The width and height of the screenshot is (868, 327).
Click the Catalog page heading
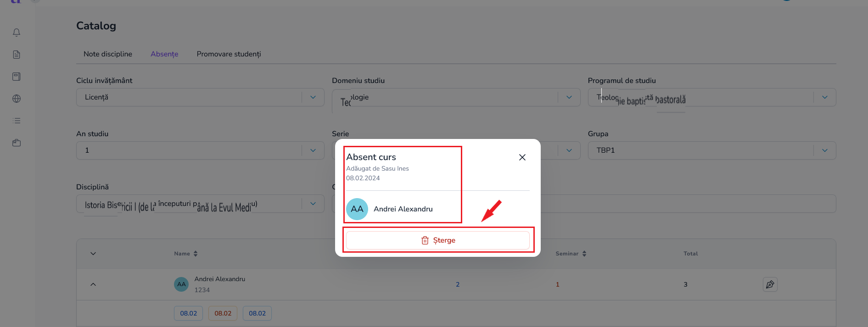pos(96,26)
